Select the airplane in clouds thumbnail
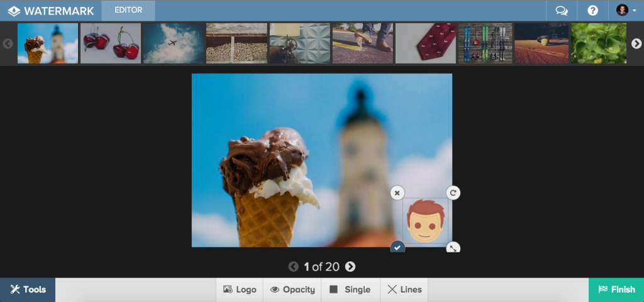 [x=174, y=43]
